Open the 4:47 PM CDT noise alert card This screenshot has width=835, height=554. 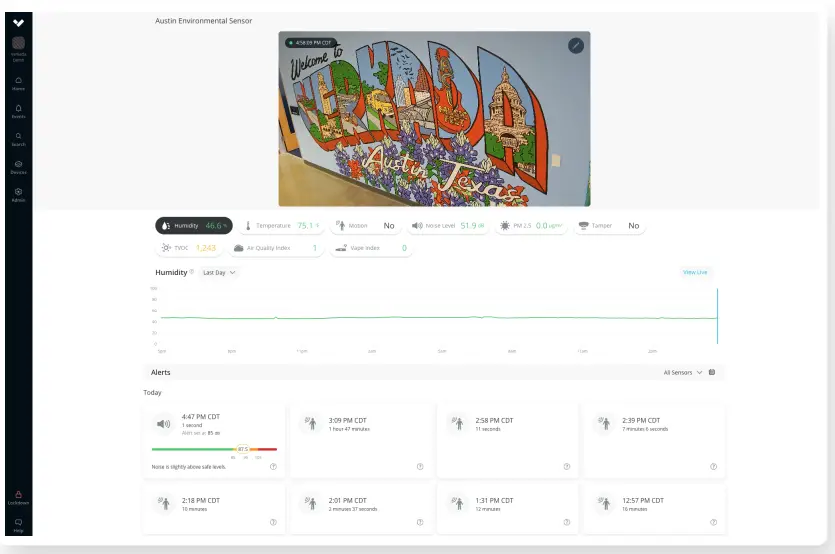coord(214,441)
